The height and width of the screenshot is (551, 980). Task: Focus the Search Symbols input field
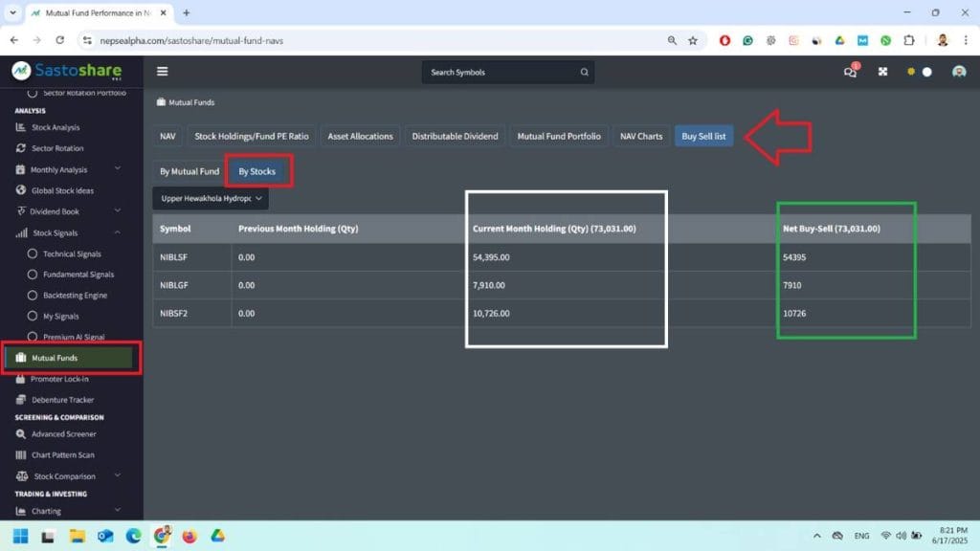[500, 72]
